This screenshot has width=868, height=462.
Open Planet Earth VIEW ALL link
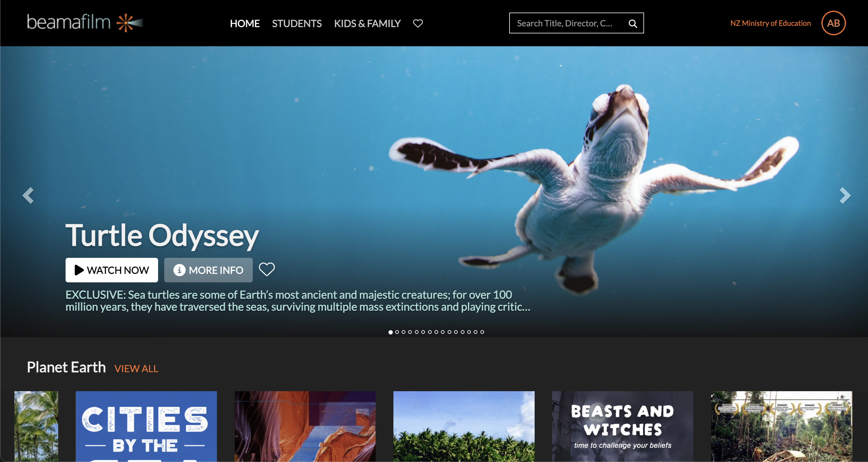pyautogui.click(x=136, y=368)
